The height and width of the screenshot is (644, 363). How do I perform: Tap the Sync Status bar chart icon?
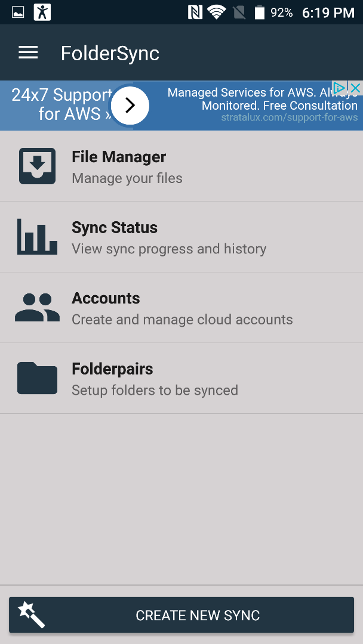pyautogui.click(x=37, y=237)
